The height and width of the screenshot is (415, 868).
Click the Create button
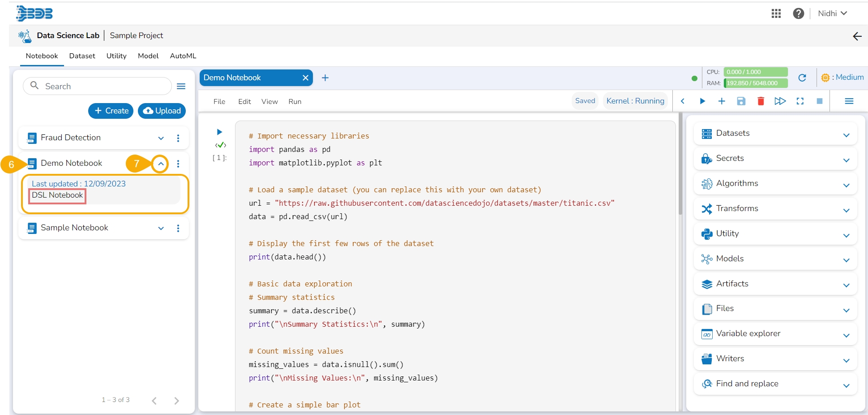tap(111, 111)
